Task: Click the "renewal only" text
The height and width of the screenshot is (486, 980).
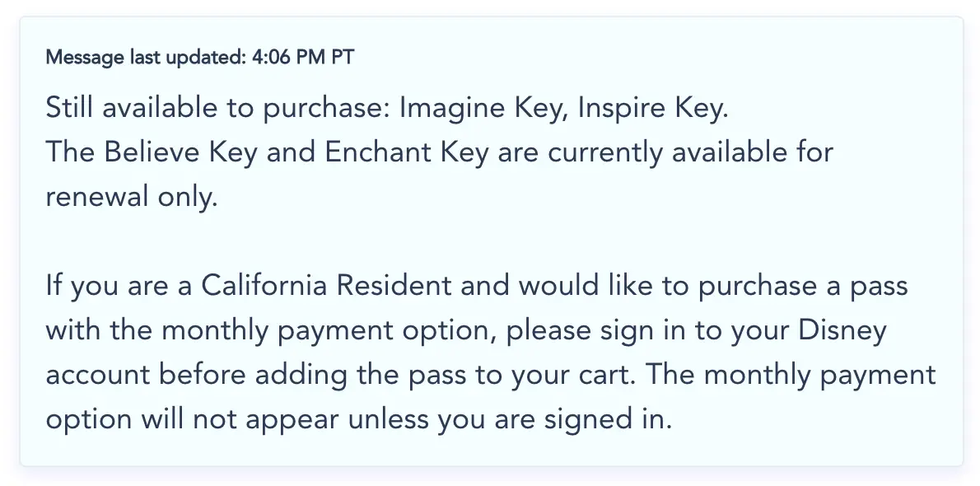Action: pyautogui.click(x=132, y=198)
